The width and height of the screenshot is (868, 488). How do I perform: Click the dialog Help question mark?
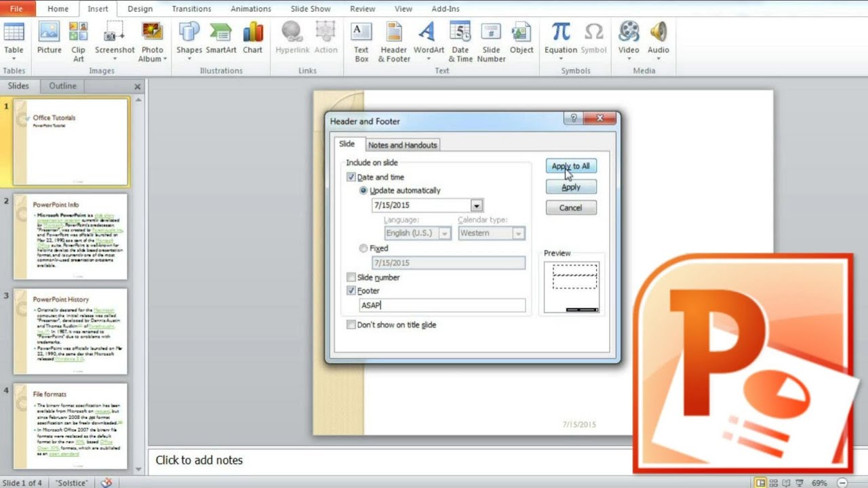point(574,118)
